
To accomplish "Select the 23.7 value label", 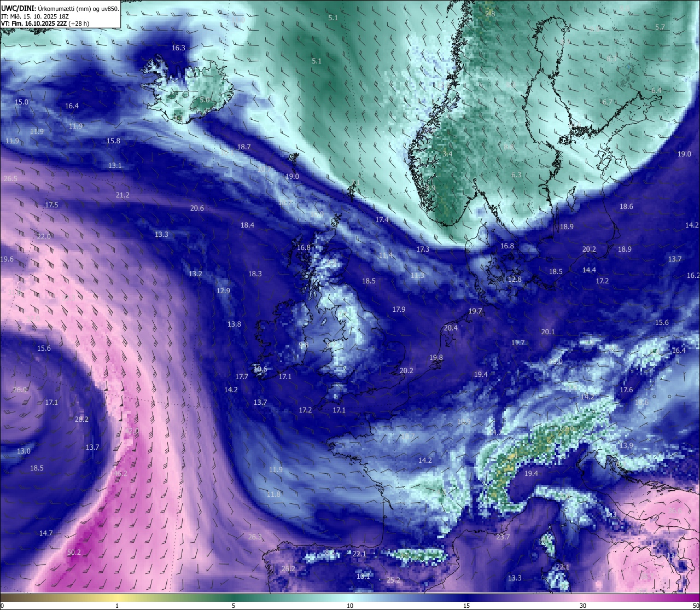I will (x=503, y=537).
